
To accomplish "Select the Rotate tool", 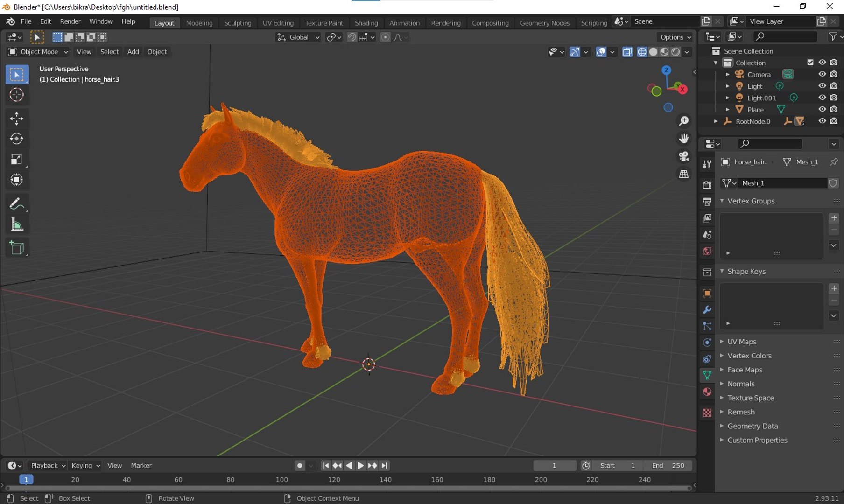I will [x=17, y=139].
